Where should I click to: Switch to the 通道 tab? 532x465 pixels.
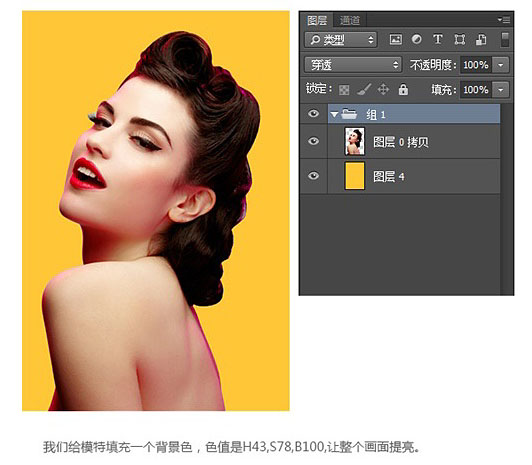tap(349, 20)
